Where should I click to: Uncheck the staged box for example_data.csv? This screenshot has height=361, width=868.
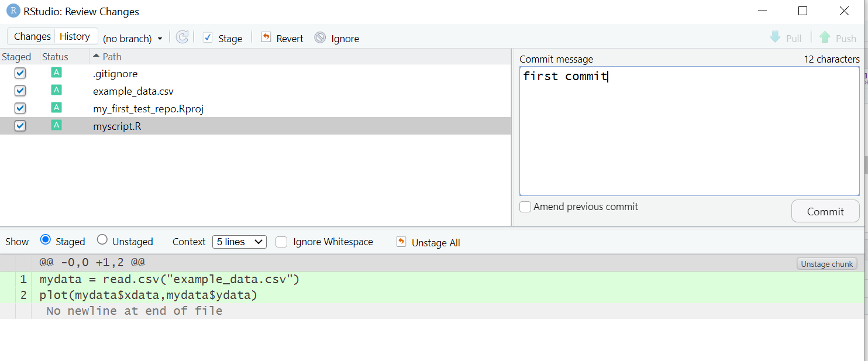pyautogui.click(x=20, y=90)
